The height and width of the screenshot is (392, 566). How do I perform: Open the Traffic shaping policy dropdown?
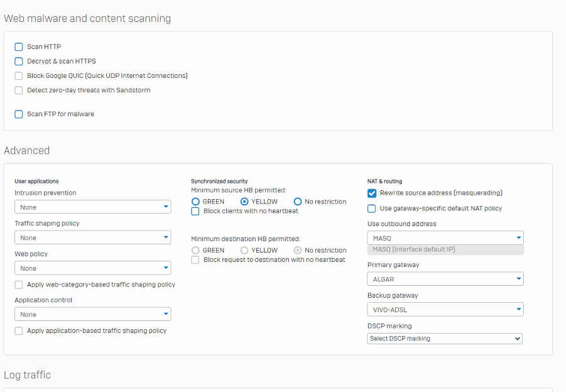click(93, 237)
